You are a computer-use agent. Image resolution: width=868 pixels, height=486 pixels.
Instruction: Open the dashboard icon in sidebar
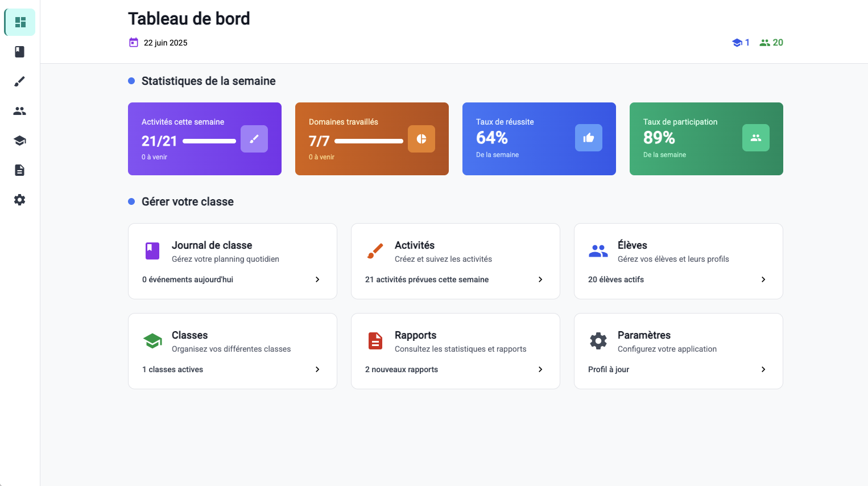tap(20, 22)
